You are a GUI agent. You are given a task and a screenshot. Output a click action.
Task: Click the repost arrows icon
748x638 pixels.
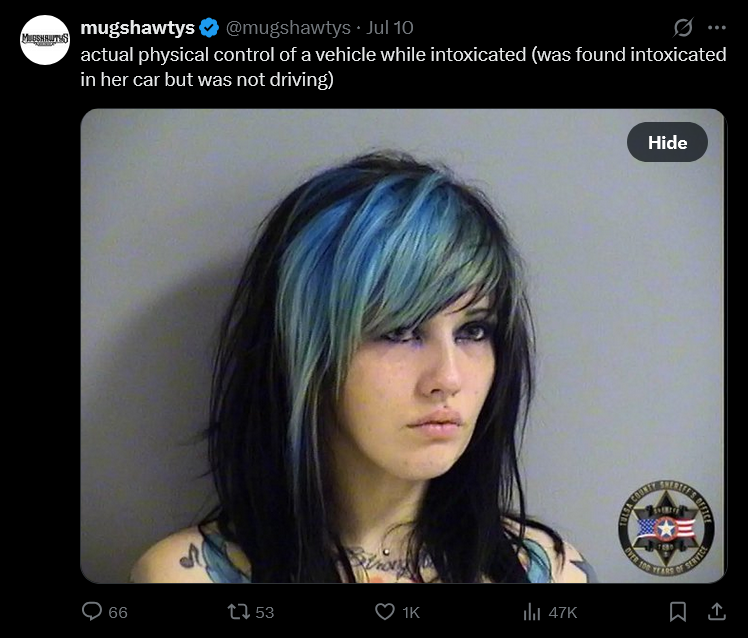coord(238,612)
